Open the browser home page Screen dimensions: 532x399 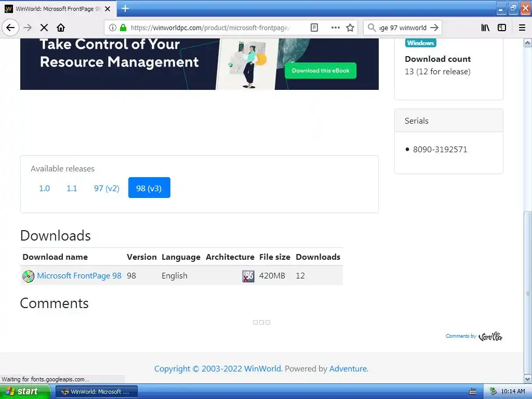pyautogui.click(x=61, y=28)
